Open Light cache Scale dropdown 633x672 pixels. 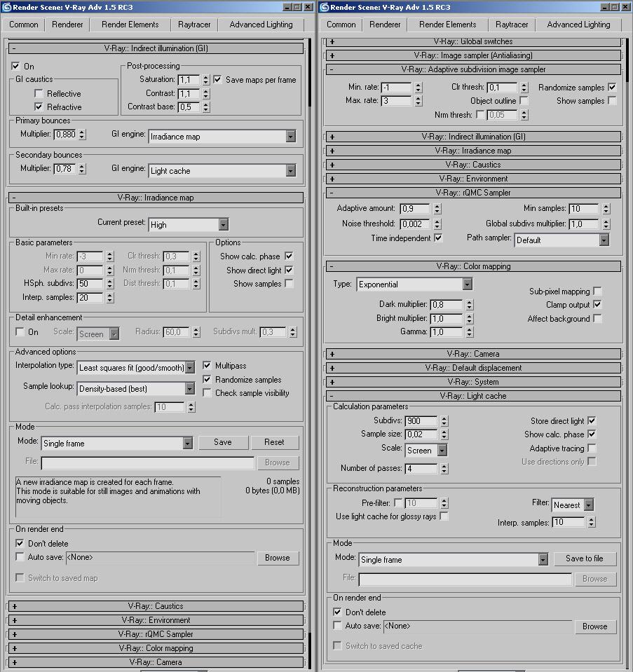point(426,450)
